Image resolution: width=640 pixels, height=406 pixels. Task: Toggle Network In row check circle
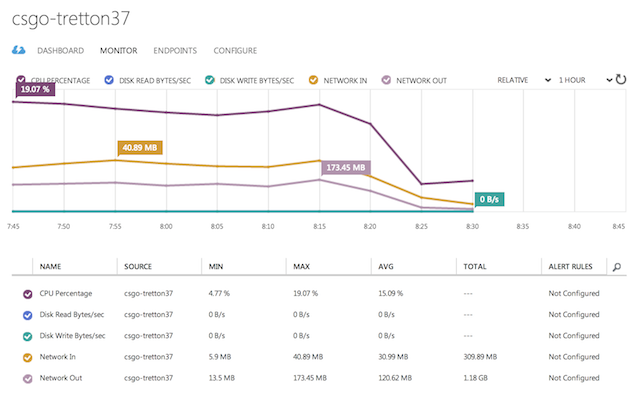click(27, 358)
